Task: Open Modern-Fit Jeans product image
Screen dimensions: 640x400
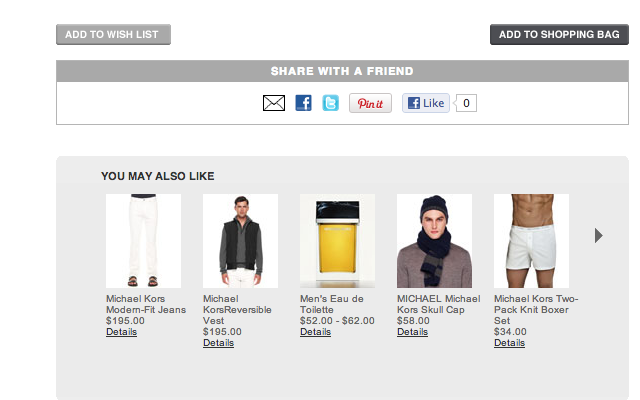Action: (143, 241)
